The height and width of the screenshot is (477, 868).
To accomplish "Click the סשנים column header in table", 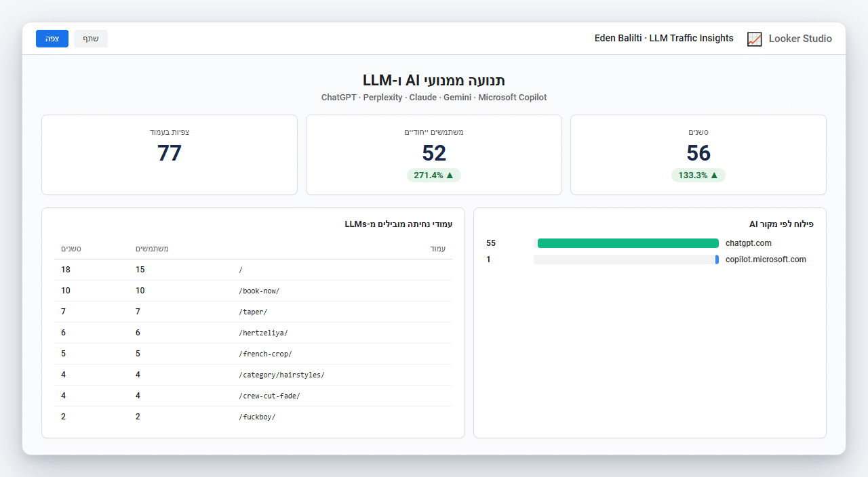I will click(x=71, y=249).
